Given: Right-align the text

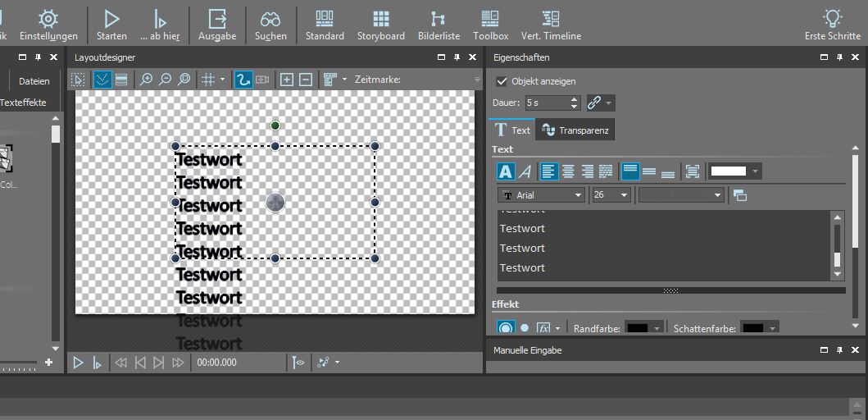Looking at the screenshot, I should point(587,171).
